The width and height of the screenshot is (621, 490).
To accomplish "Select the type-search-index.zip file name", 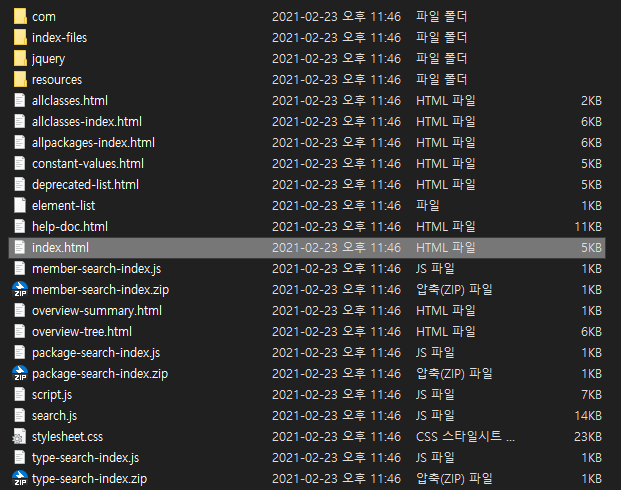I will pos(90,479).
